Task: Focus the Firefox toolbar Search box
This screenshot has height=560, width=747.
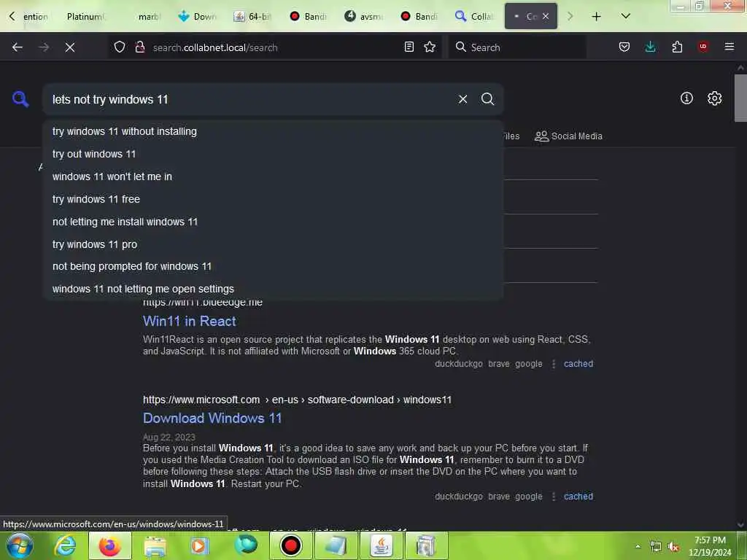Action: (517, 47)
